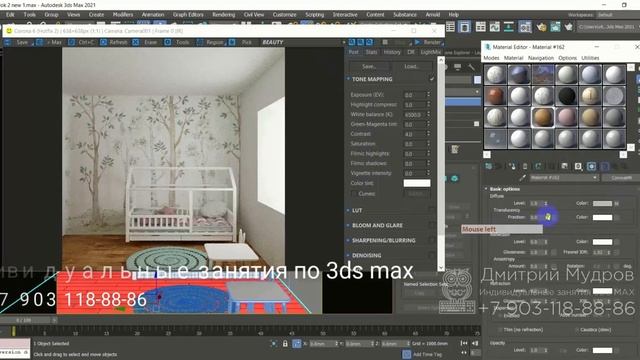This screenshot has width=640, height=360.
Task: Expand the SHARPENING/BLURRING section
Action: tap(348, 240)
